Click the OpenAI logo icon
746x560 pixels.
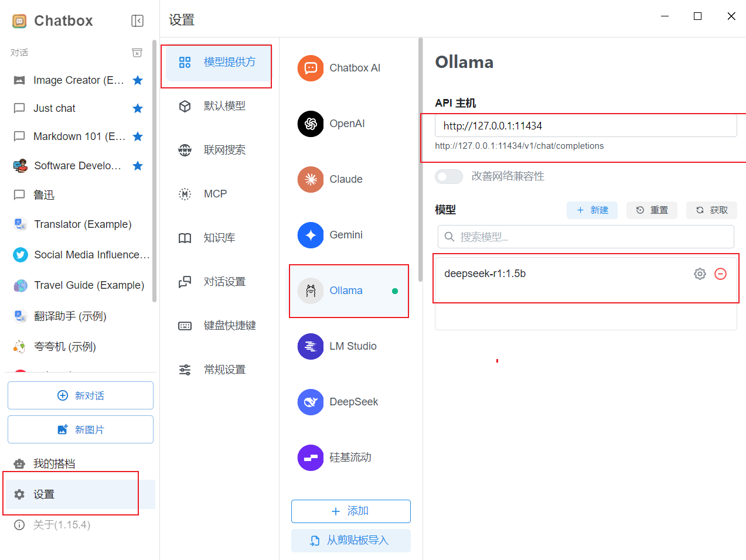(x=311, y=124)
